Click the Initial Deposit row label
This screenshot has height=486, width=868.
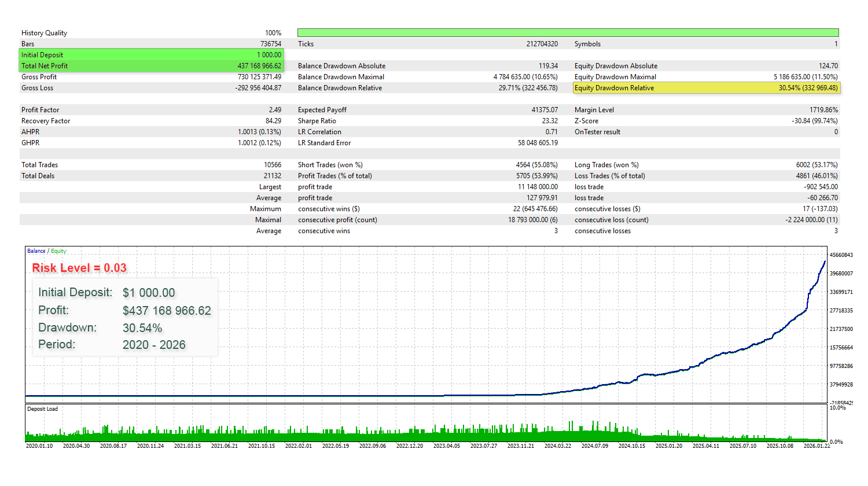[x=42, y=55]
